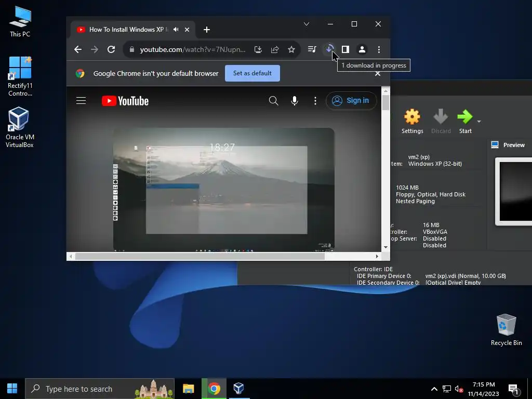Open the Windows Start menu

12,389
